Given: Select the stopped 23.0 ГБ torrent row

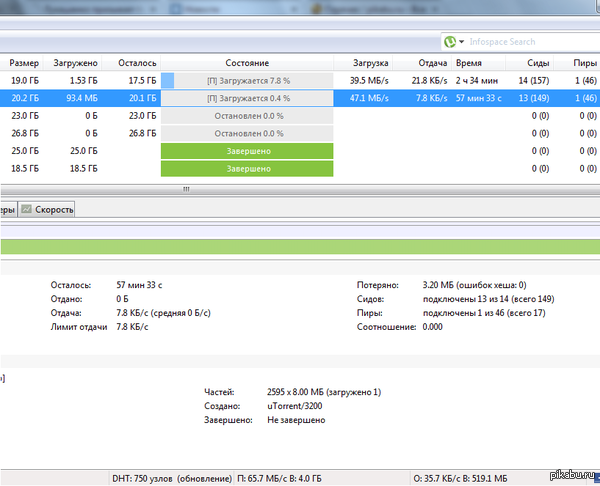Looking at the screenshot, I should (x=246, y=116).
